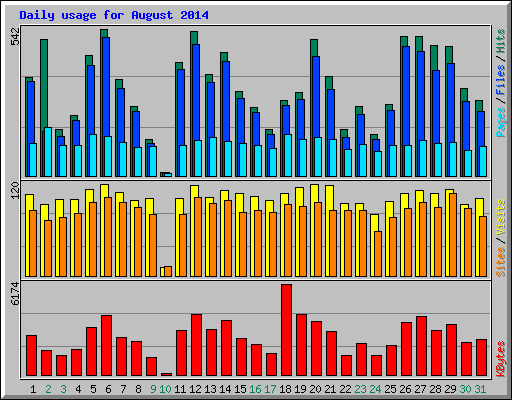Click day label '5' on x-axis
512x400 pixels.
(93, 389)
